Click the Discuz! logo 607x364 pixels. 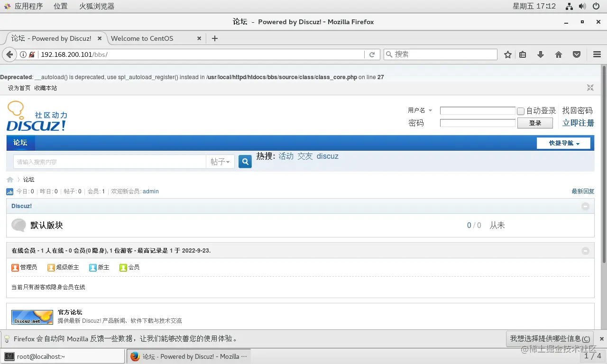click(x=37, y=116)
